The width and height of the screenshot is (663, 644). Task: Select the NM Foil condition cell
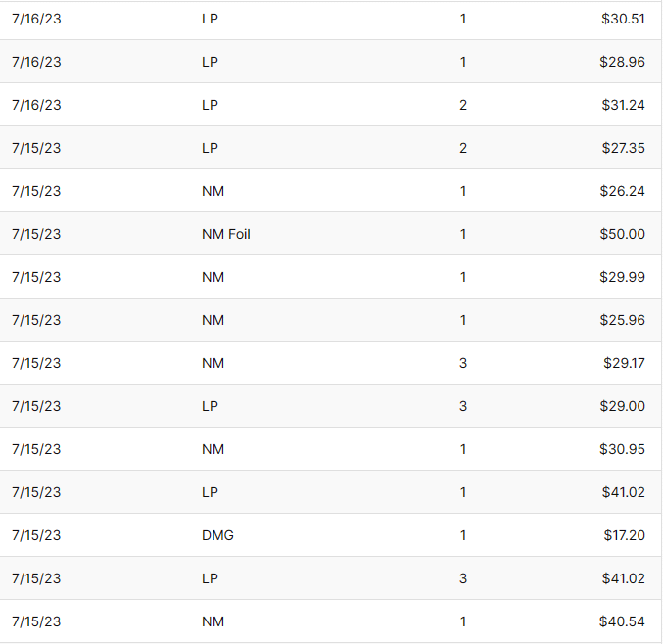click(x=225, y=234)
